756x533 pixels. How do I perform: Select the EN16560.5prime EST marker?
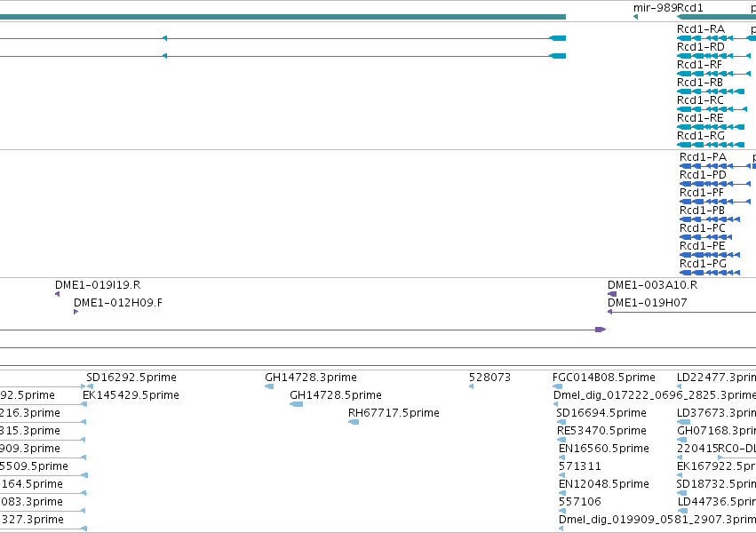pos(561,457)
